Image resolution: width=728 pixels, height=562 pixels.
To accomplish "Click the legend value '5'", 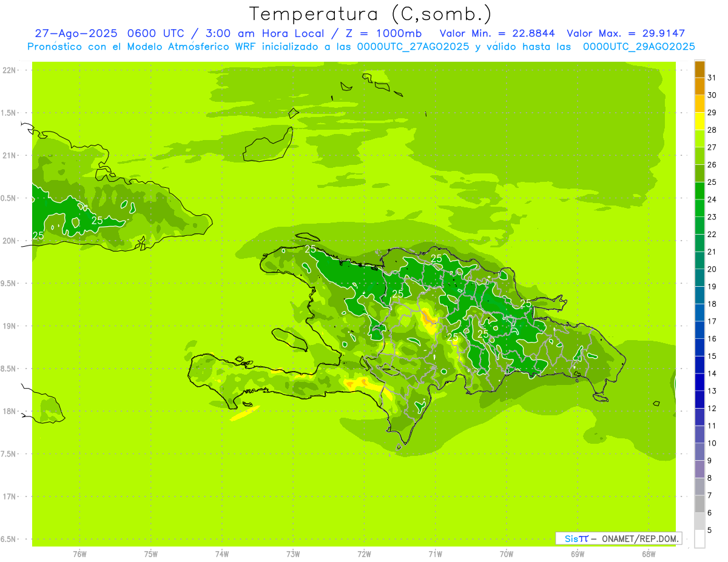I will pos(710,530).
